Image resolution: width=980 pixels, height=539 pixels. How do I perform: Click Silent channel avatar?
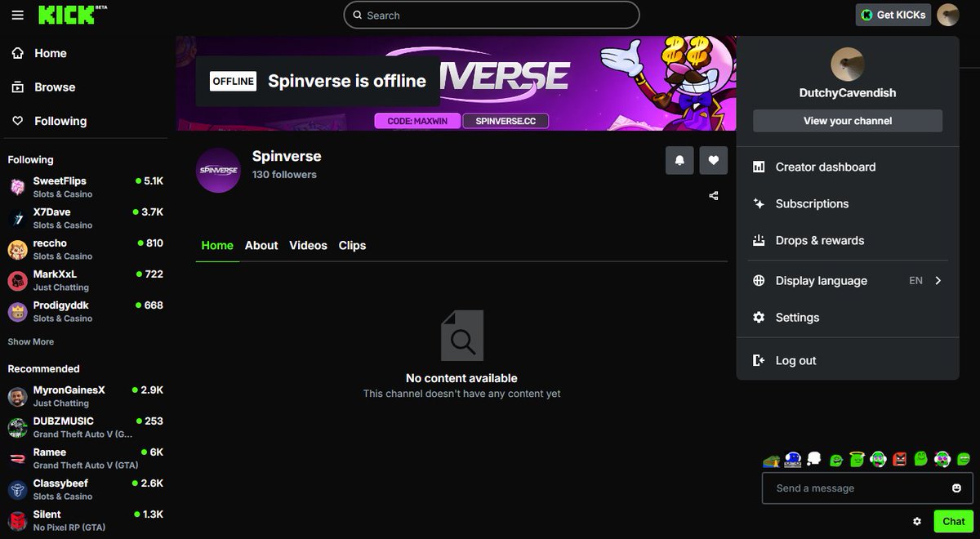[x=17, y=520]
